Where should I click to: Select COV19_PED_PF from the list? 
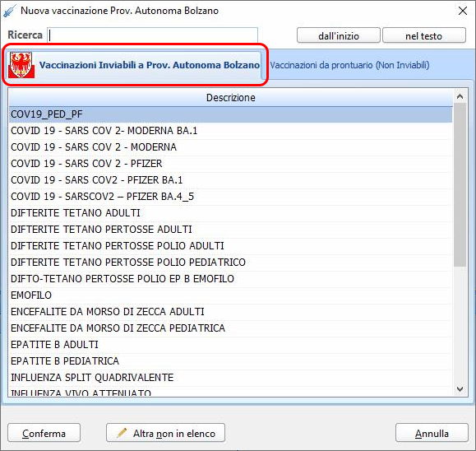[x=230, y=114]
